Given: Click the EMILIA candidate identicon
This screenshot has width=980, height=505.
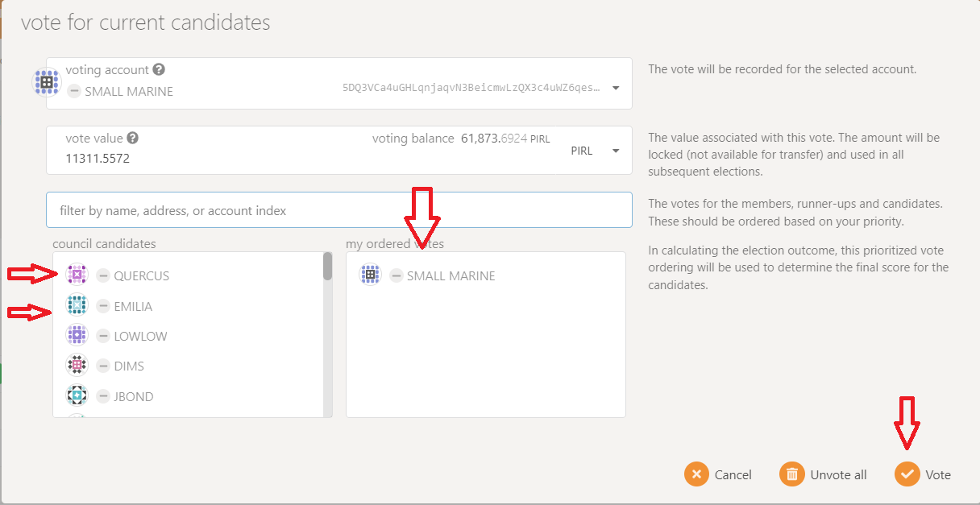Looking at the screenshot, I should coord(77,306).
